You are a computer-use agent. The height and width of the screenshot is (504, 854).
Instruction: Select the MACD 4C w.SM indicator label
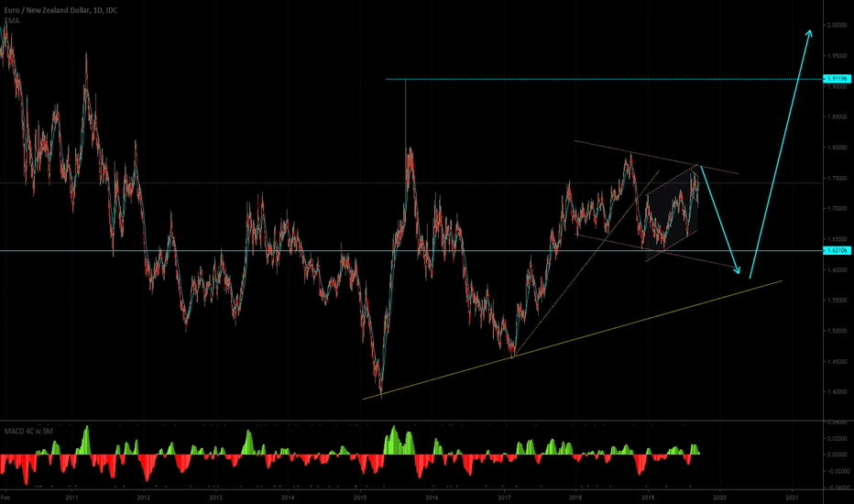[x=29, y=432]
